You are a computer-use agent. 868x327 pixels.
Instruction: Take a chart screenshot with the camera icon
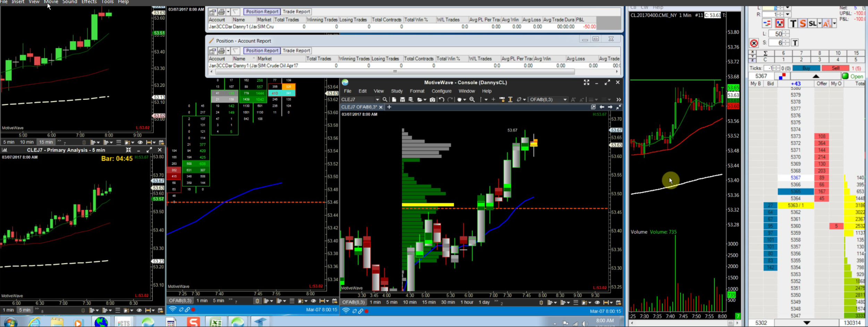(432, 100)
